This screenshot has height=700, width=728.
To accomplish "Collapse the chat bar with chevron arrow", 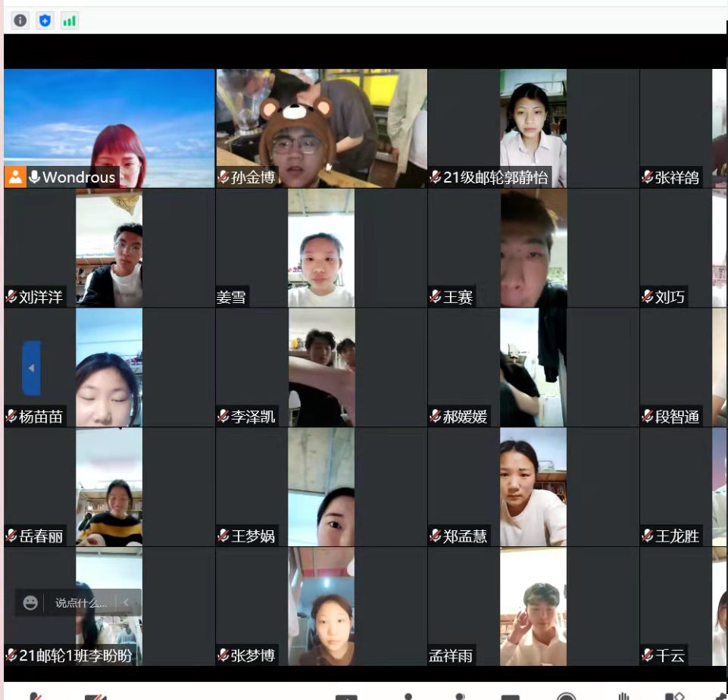I will tap(127, 603).
